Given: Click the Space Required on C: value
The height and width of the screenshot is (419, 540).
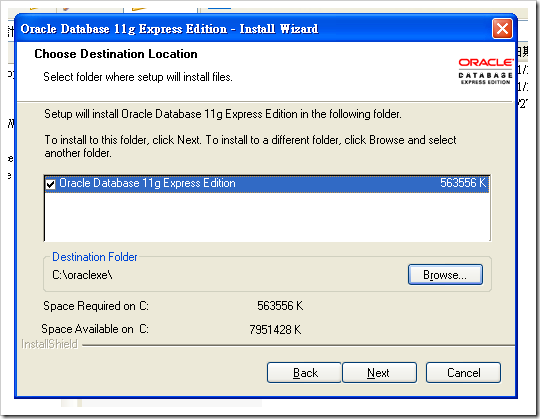Looking at the screenshot, I should (280, 306).
